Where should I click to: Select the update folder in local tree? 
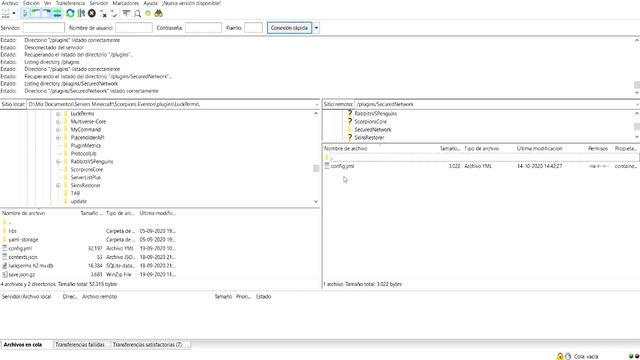78,202
